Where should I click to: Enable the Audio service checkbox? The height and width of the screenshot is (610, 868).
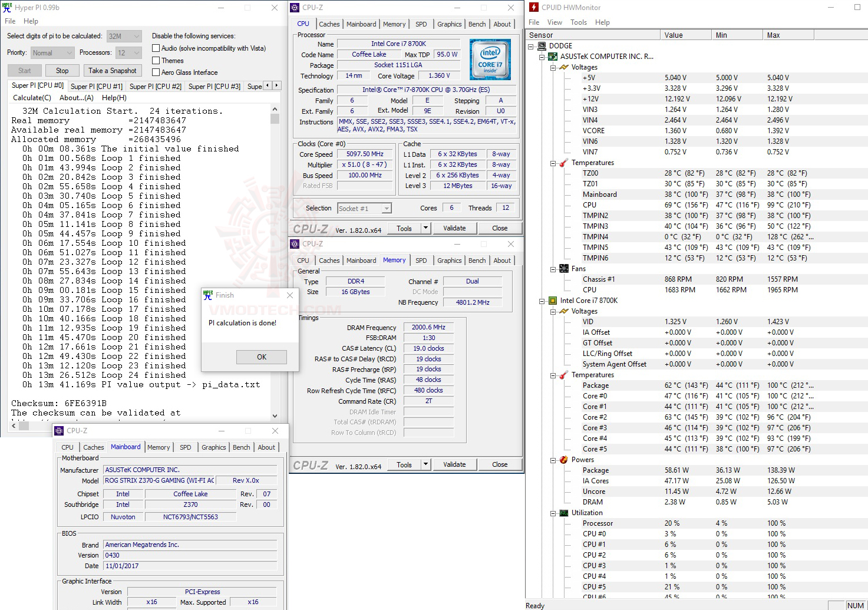point(156,48)
